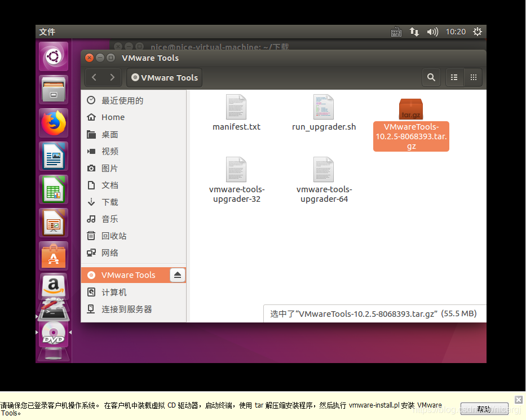The image size is (526, 420).
Task: Go to Home in sidebar
Action: [x=134, y=117]
